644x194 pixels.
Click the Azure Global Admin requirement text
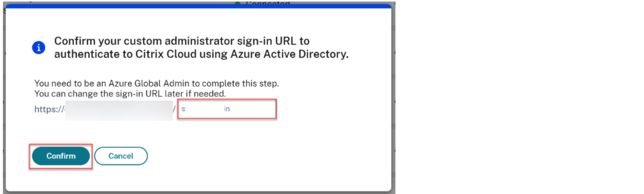tap(156, 84)
